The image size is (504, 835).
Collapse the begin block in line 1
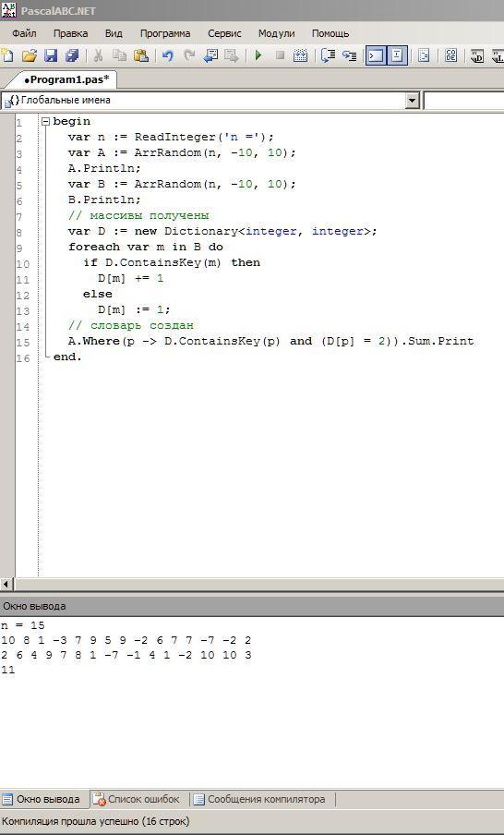coord(46,121)
